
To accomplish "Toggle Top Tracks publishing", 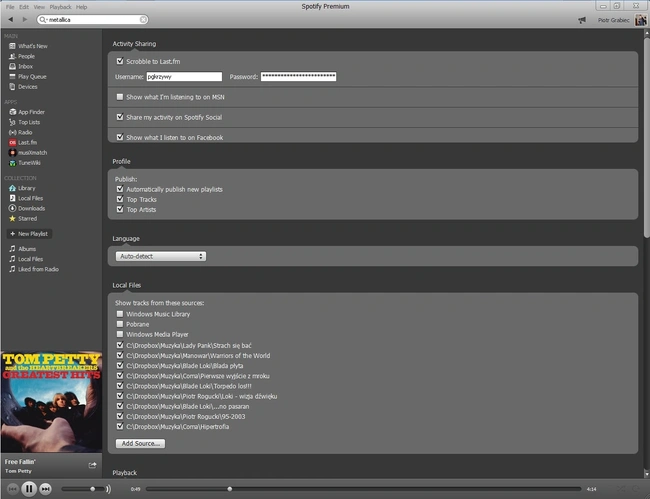I will pos(120,199).
